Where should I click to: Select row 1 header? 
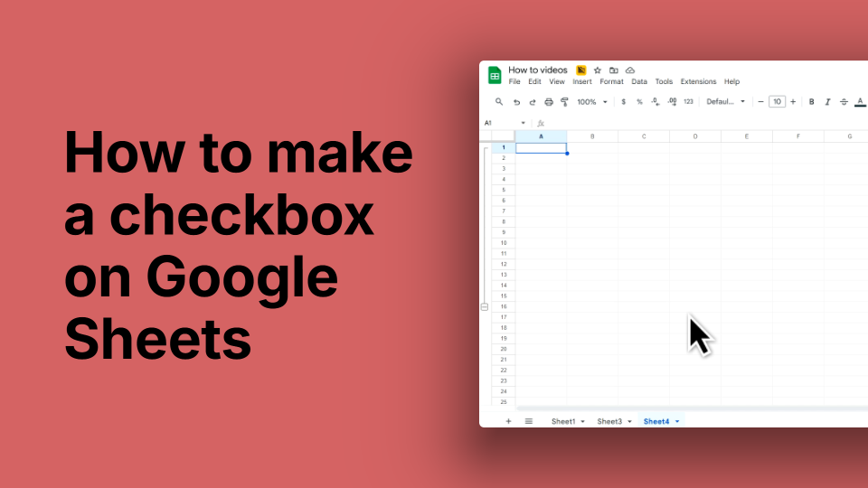click(504, 147)
